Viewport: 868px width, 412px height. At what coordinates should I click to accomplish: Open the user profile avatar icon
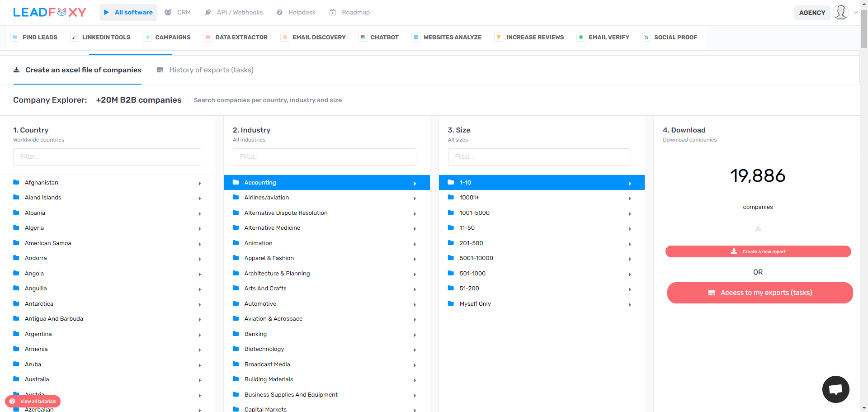840,12
